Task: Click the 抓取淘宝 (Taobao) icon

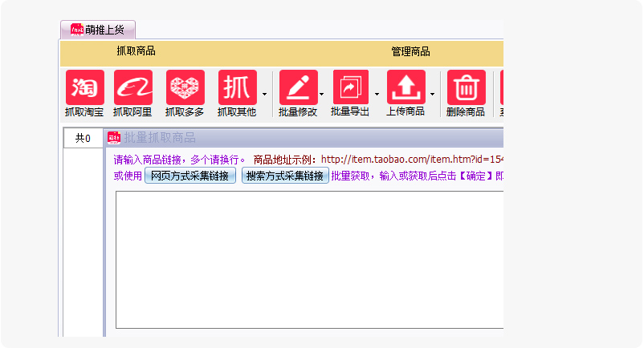Action: click(x=84, y=87)
